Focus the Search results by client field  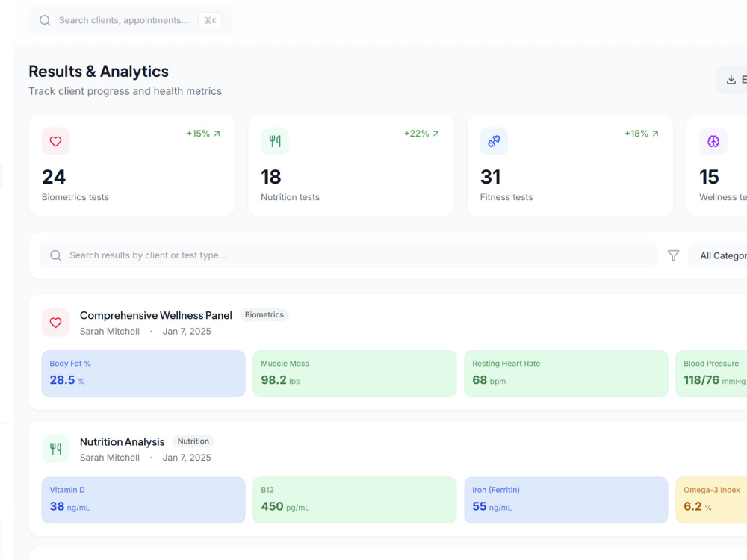pos(348,255)
